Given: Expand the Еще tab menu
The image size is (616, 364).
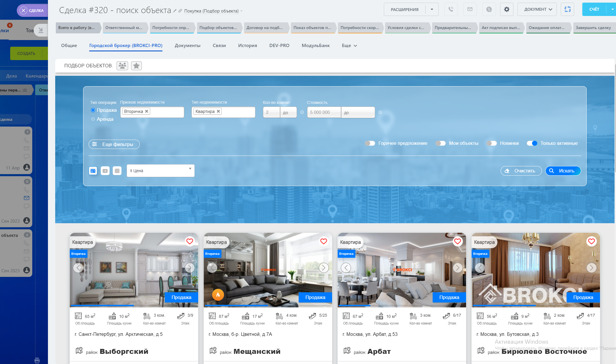Looking at the screenshot, I should (x=349, y=46).
